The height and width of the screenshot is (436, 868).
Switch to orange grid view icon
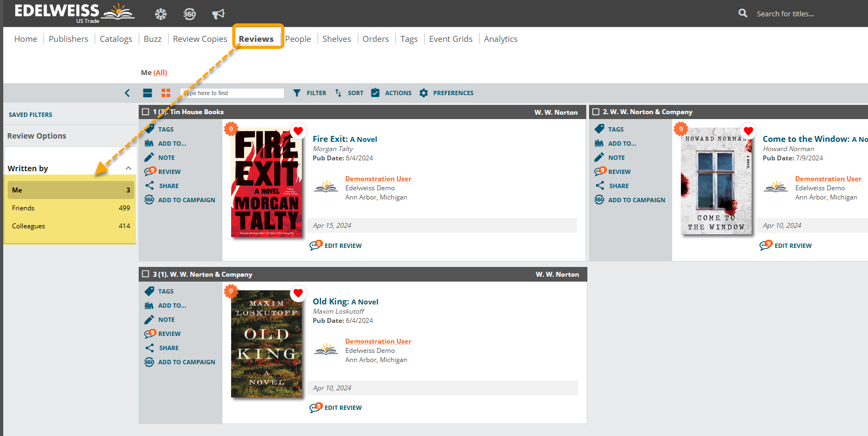click(x=166, y=93)
